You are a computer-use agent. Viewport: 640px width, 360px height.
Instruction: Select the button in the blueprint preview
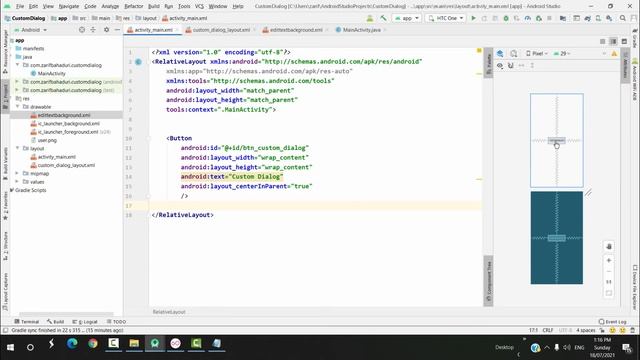557,238
